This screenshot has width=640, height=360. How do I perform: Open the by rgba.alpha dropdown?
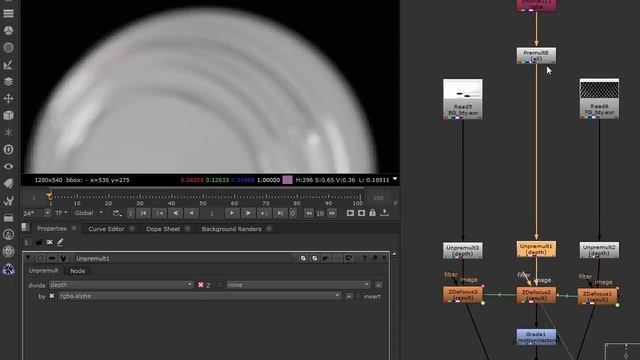pos(200,296)
